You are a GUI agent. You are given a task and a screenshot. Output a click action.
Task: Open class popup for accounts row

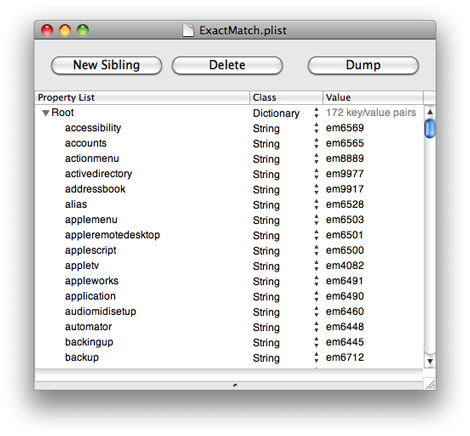(316, 143)
